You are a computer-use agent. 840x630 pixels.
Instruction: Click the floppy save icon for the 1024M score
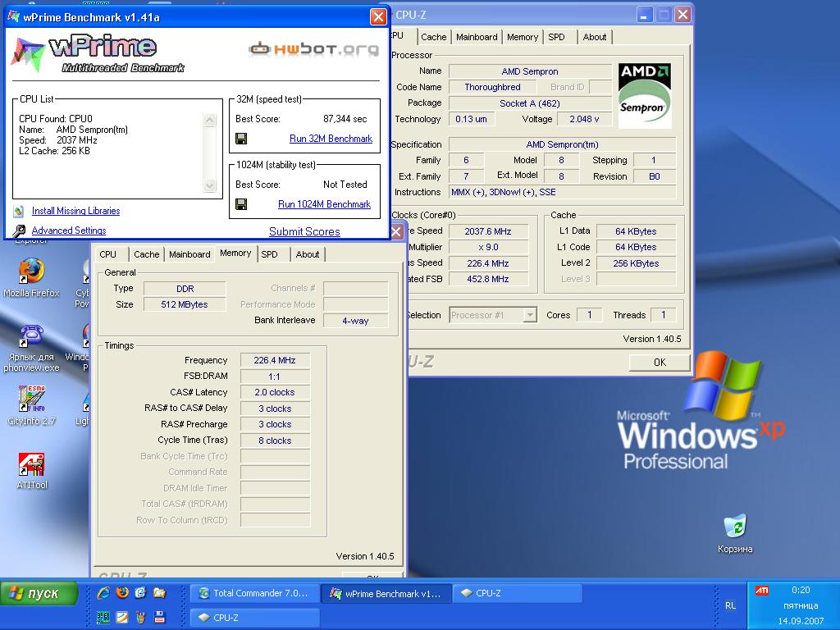click(x=241, y=204)
